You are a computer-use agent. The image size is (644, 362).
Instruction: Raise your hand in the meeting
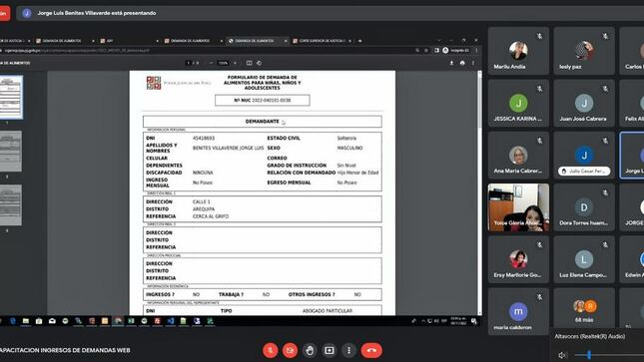[310, 350]
